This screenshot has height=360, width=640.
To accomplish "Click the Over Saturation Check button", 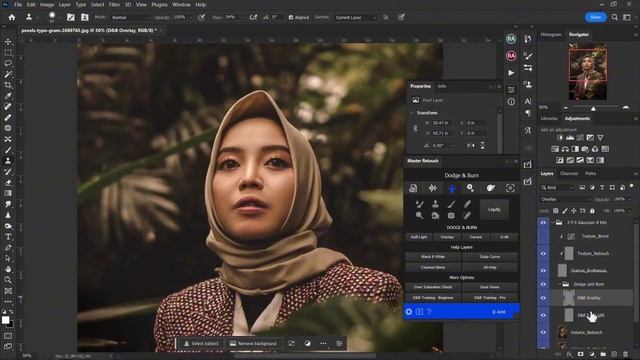I will pos(433,287).
